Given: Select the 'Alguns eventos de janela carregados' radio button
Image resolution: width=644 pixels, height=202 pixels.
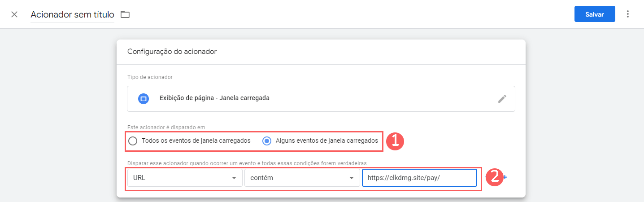Looking at the screenshot, I should (267, 141).
